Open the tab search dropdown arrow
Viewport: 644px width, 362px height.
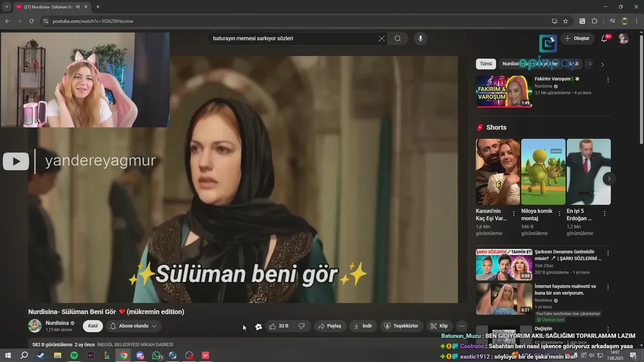click(x=7, y=7)
